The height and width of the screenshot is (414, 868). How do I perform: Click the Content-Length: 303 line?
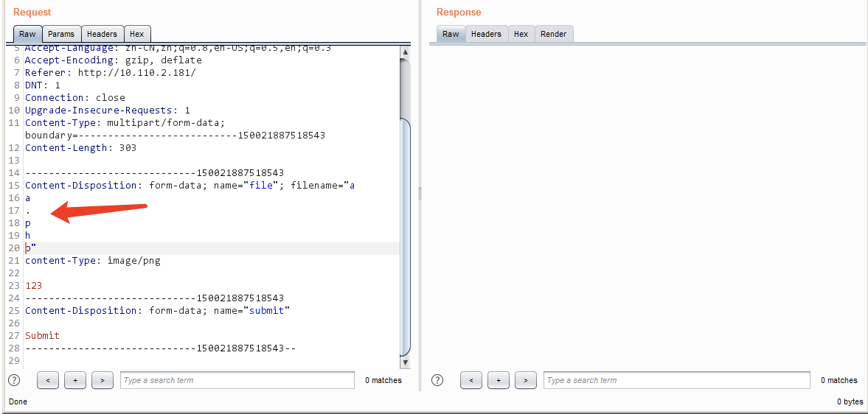81,147
